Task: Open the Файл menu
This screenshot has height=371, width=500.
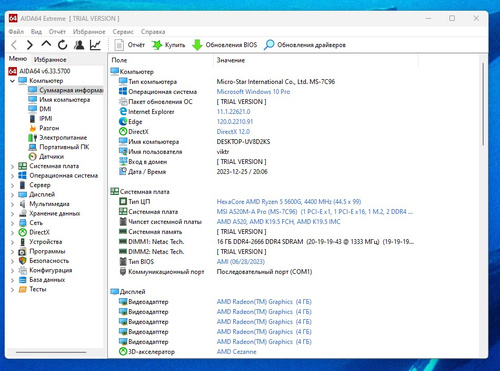Action: coord(16,32)
